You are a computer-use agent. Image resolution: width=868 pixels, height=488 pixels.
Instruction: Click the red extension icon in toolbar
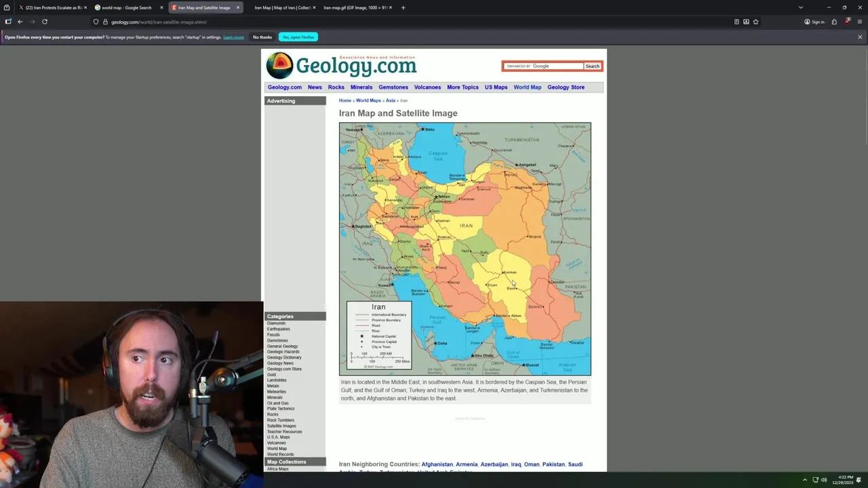tap(847, 21)
